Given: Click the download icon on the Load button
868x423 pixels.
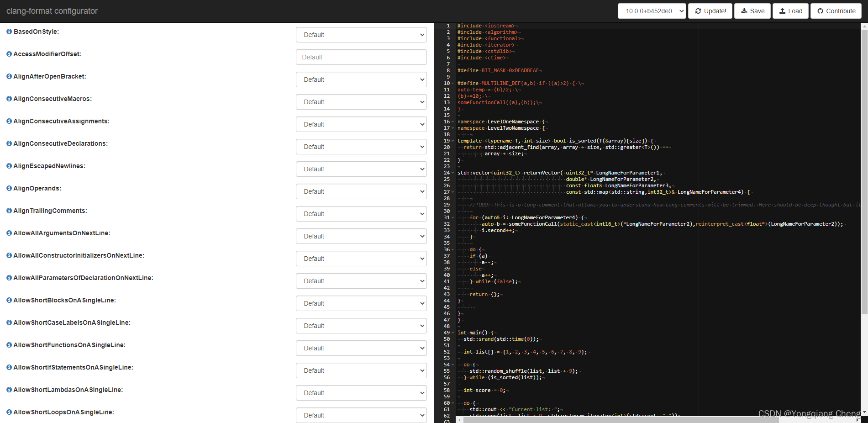Looking at the screenshot, I should point(782,11).
